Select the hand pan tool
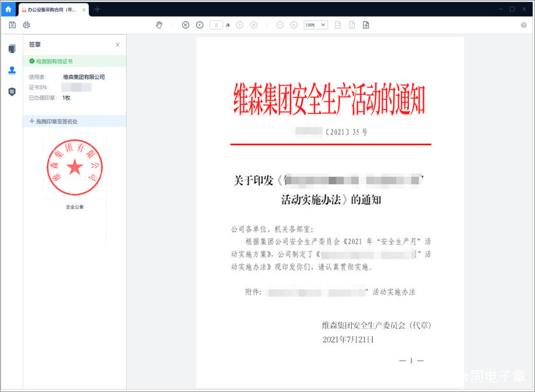Screen dimensions: 535x392 [x=159, y=25]
